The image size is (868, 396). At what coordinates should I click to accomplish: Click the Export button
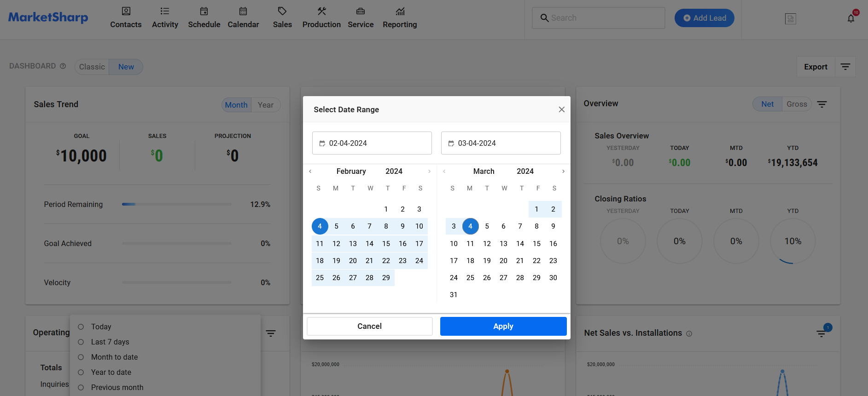(x=816, y=67)
